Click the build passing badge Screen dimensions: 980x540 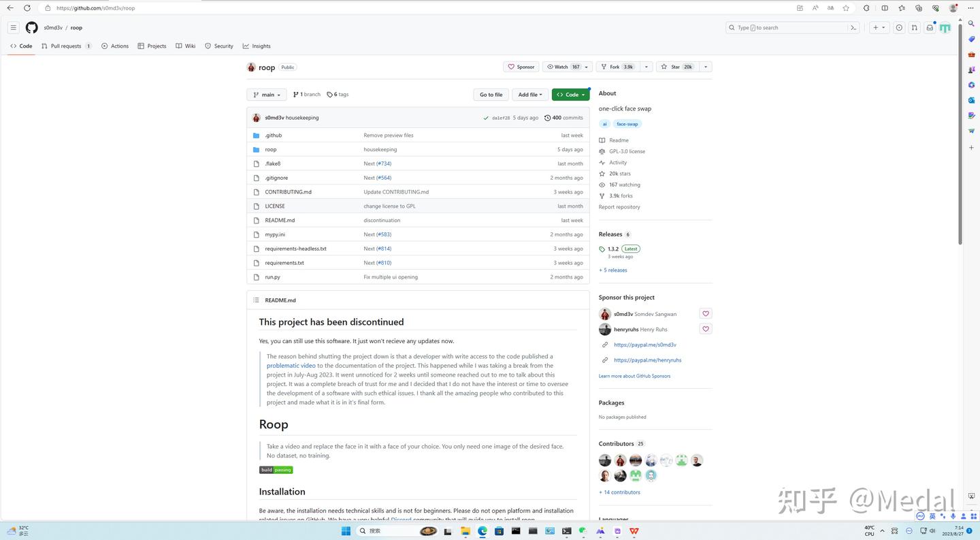click(276, 470)
